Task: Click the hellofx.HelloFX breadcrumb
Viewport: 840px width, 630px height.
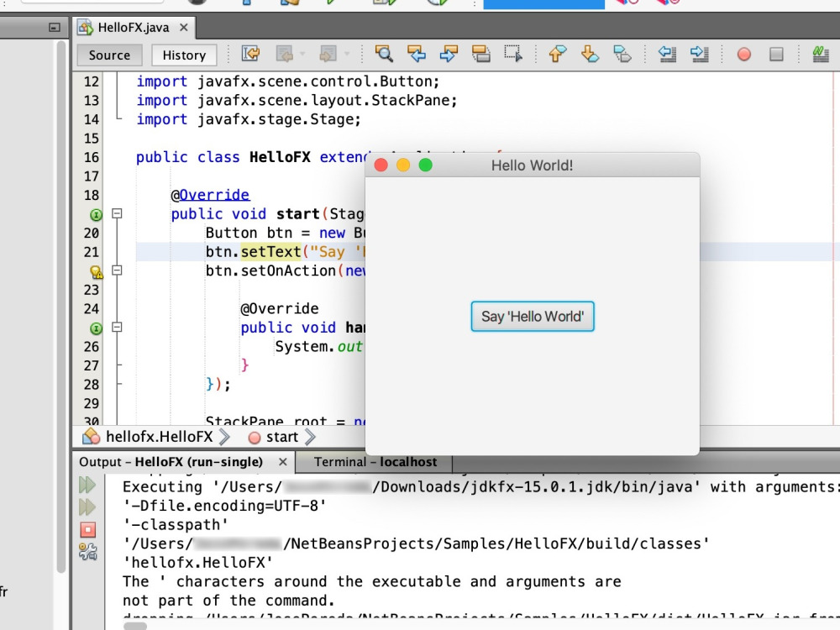Action: click(x=159, y=437)
